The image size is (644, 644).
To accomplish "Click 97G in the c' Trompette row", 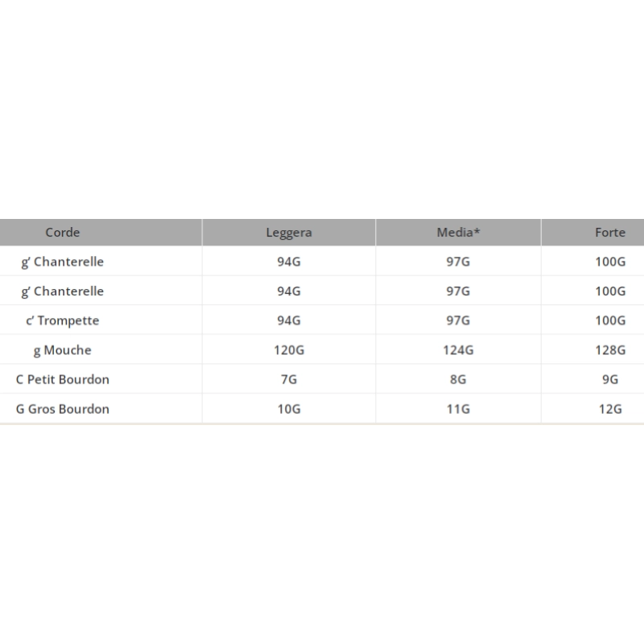I will pyautogui.click(x=458, y=320).
